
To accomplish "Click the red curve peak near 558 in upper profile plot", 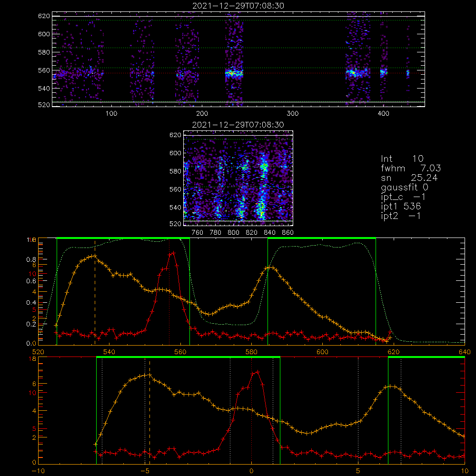I will click(x=173, y=253).
